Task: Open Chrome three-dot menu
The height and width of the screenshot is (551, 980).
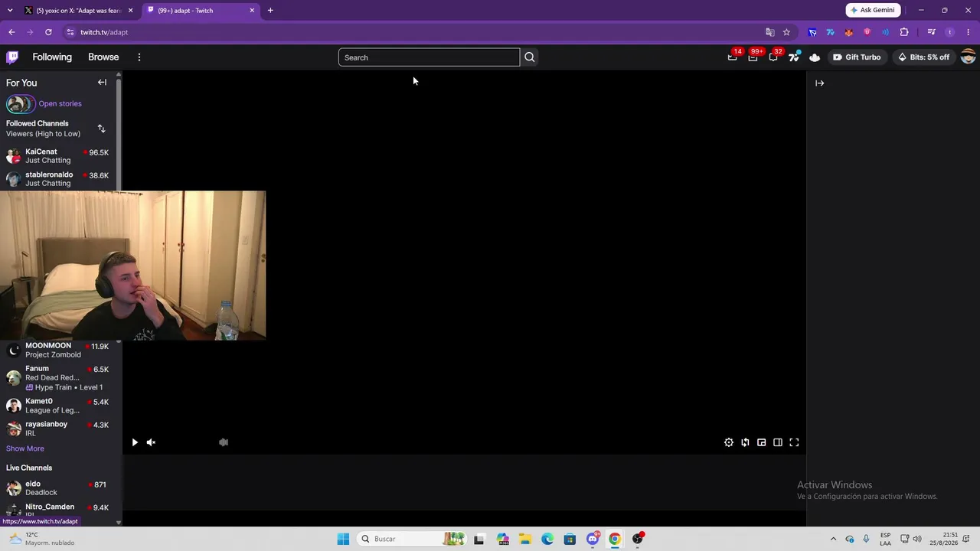Action: (x=969, y=32)
